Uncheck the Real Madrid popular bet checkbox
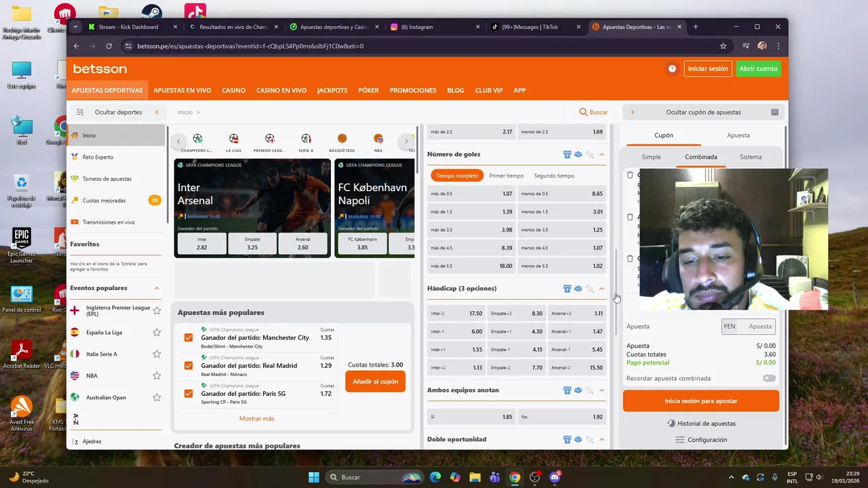This screenshot has height=488, width=868. click(189, 365)
